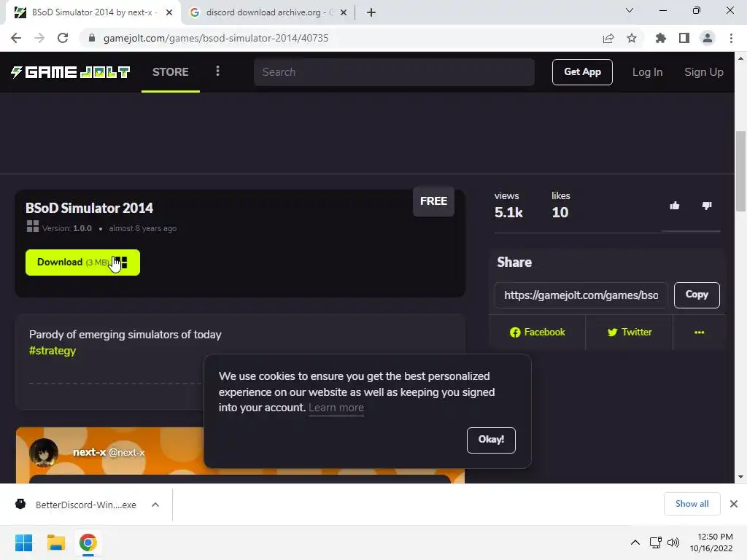Click the scrollbar up arrow
The height and width of the screenshot is (560, 747).
tap(740, 58)
